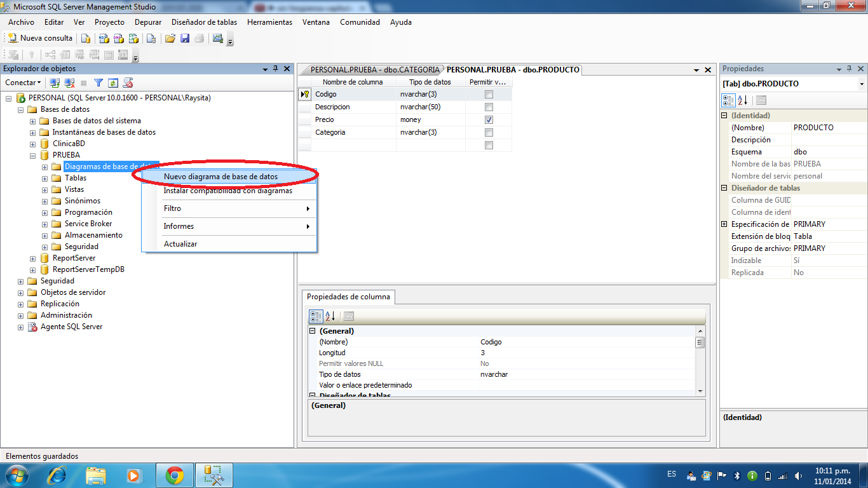Refresh the Object Explorer tree

112,83
